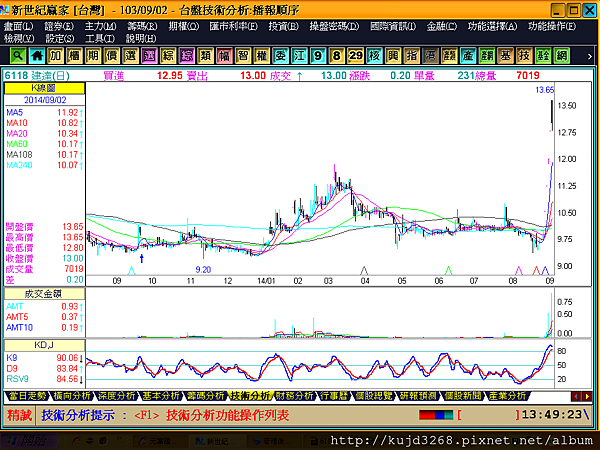Click the KD,J indicator panel header

pyautogui.click(x=44, y=345)
